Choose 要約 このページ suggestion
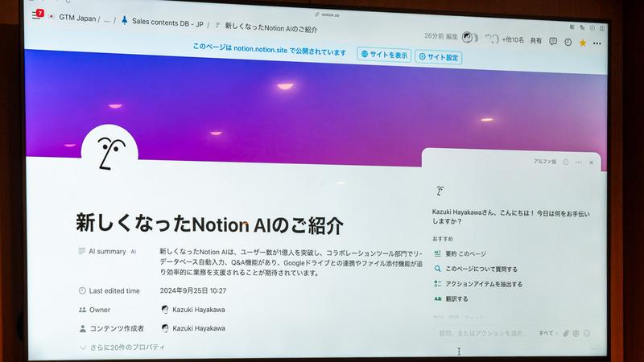The width and height of the screenshot is (644, 362). point(460,253)
